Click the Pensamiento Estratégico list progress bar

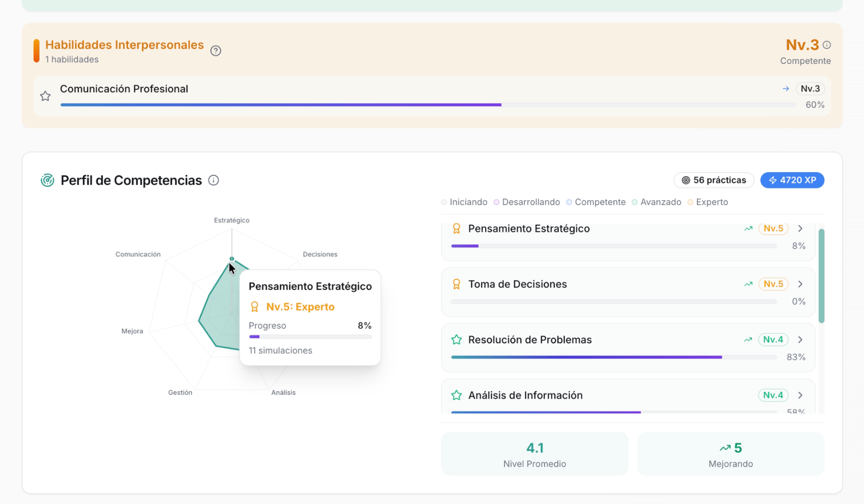(x=614, y=246)
